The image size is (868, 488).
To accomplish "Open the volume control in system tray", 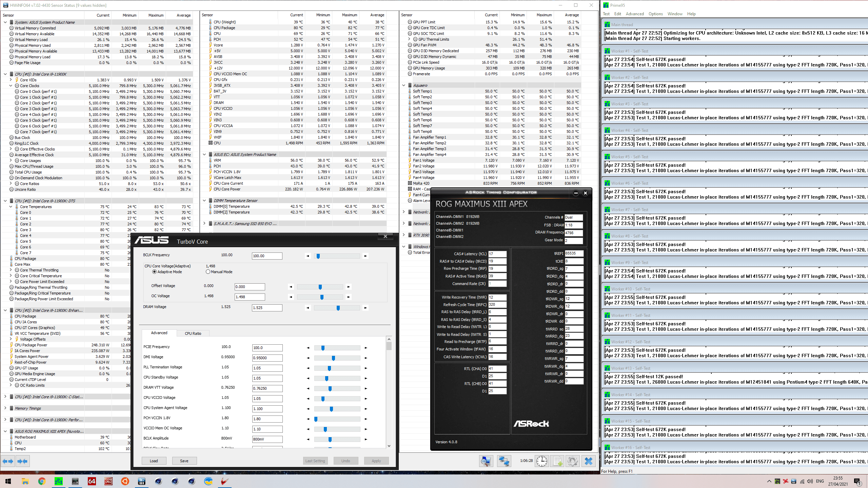I will (810, 481).
